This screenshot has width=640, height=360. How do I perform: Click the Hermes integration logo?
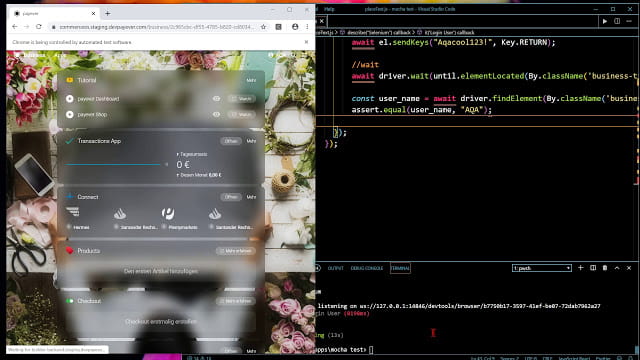point(73,212)
